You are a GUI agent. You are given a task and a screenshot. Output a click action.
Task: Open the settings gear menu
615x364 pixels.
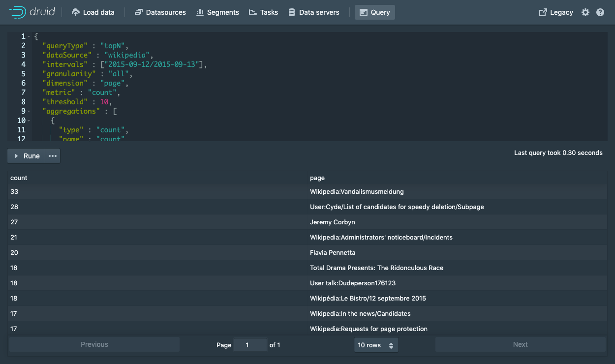tap(585, 12)
